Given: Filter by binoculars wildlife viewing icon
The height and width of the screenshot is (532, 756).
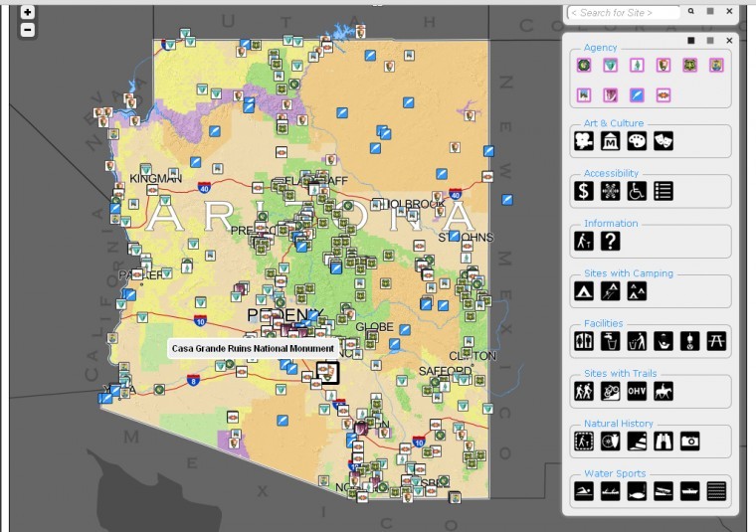Looking at the screenshot, I should click(663, 442).
